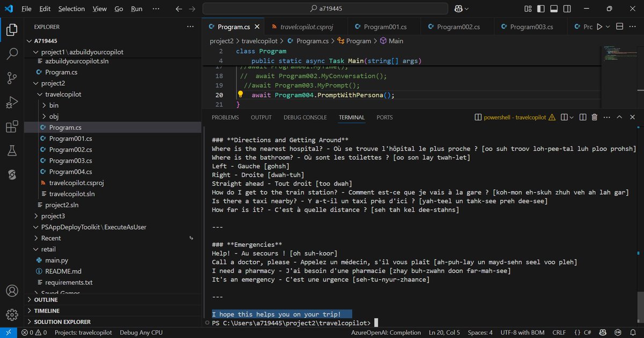Toggle secondary side bar layout button
Viewport: 644px width, 338px height.
566,9
